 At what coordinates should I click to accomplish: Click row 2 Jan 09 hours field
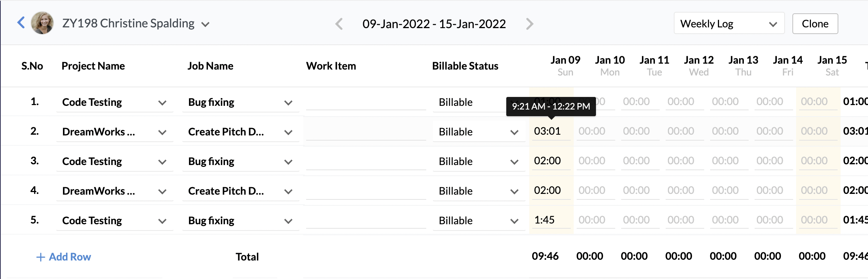pos(551,131)
